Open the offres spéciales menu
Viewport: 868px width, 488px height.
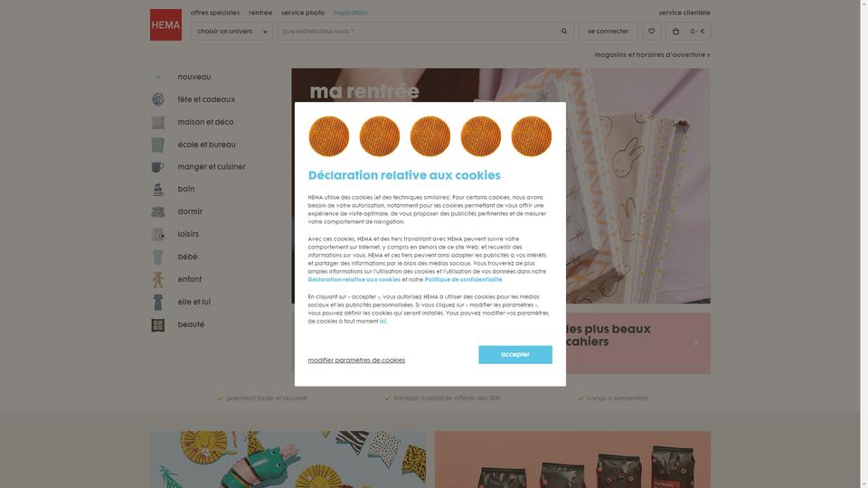point(215,13)
